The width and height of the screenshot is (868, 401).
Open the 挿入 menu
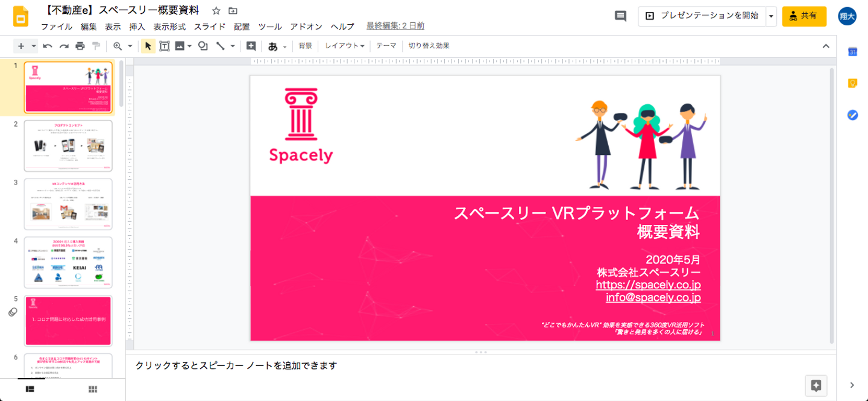point(137,27)
